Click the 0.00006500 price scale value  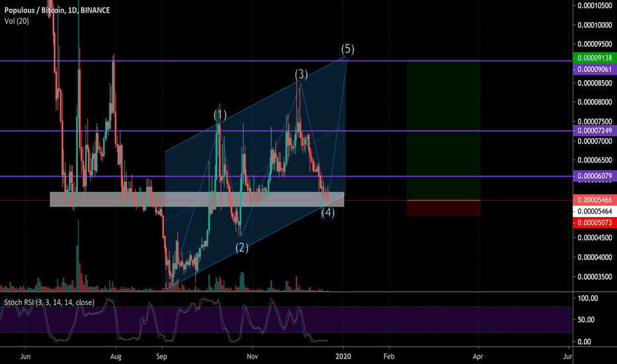click(x=594, y=160)
